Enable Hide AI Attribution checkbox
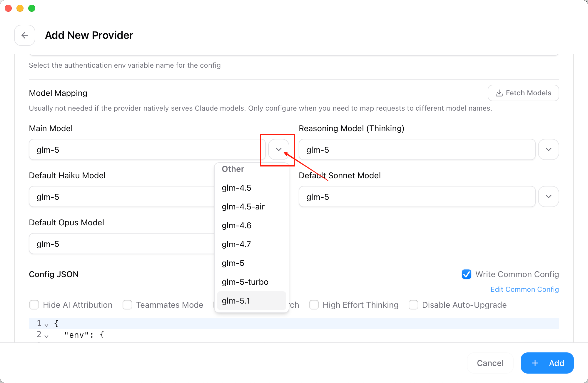Image resolution: width=588 pixels, height=383 pixels. click(x=34, y=305)
